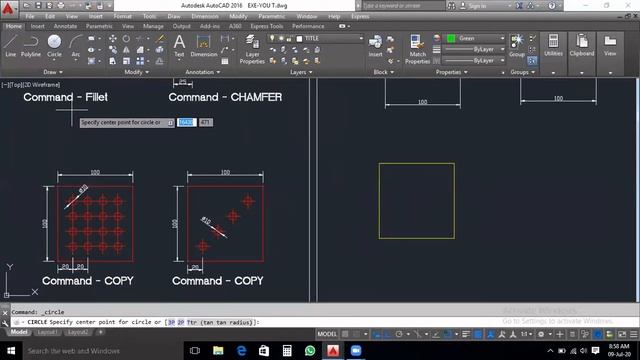Toggle layer on/off lightbulb for TITLE layer
This screenshot has height=360, width=640.
point(272,38)
